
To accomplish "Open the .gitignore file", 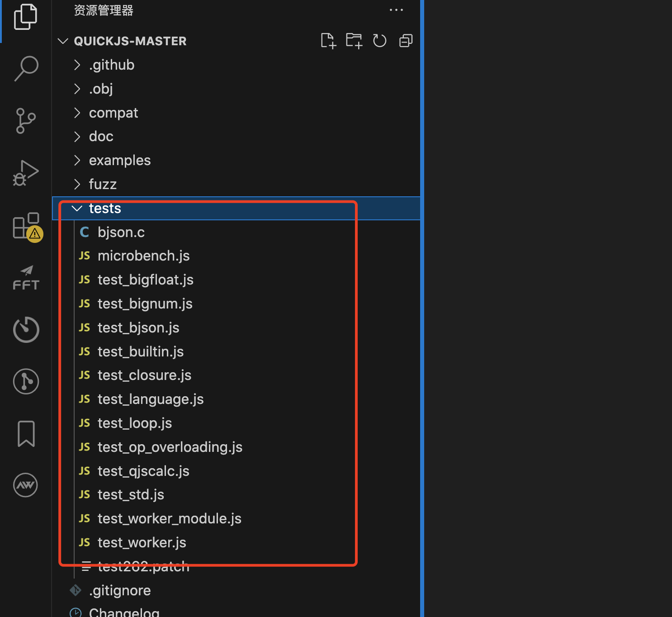I will [120, 591].
